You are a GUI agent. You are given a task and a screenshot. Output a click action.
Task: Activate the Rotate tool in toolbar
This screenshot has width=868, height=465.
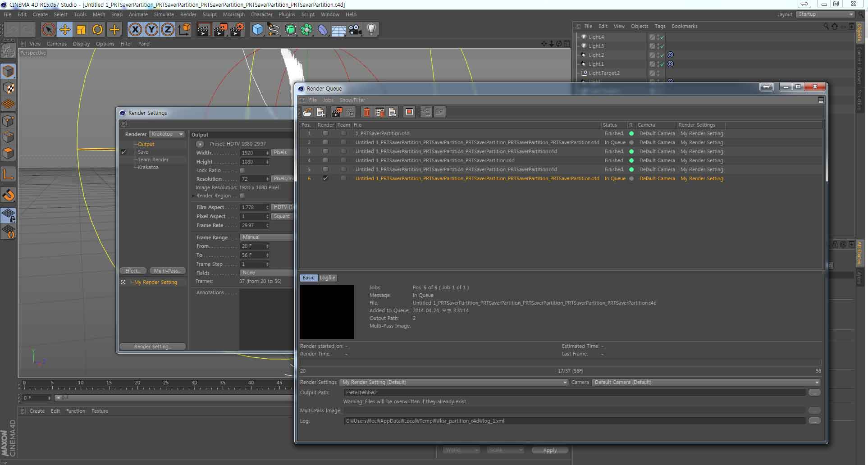click(97, 30)
